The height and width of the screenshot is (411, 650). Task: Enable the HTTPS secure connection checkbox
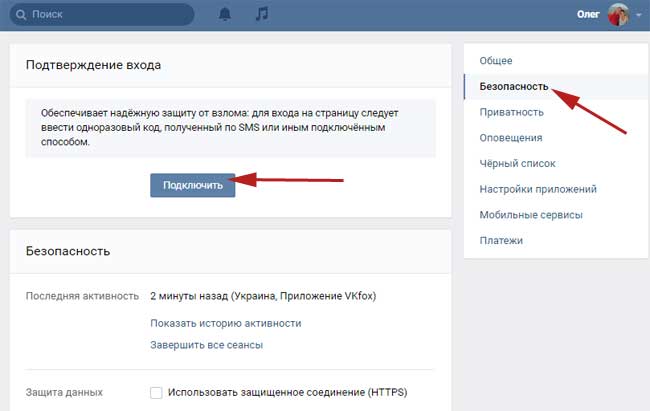point(156,393)
